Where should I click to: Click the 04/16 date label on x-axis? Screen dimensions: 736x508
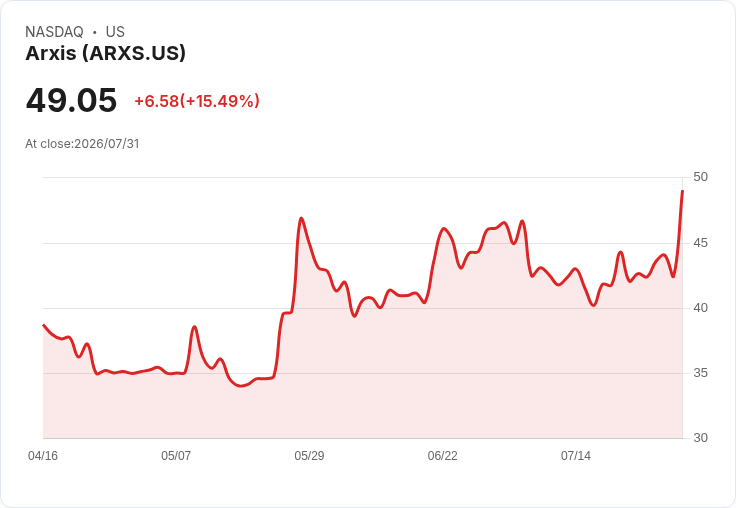tap(43, 455)
